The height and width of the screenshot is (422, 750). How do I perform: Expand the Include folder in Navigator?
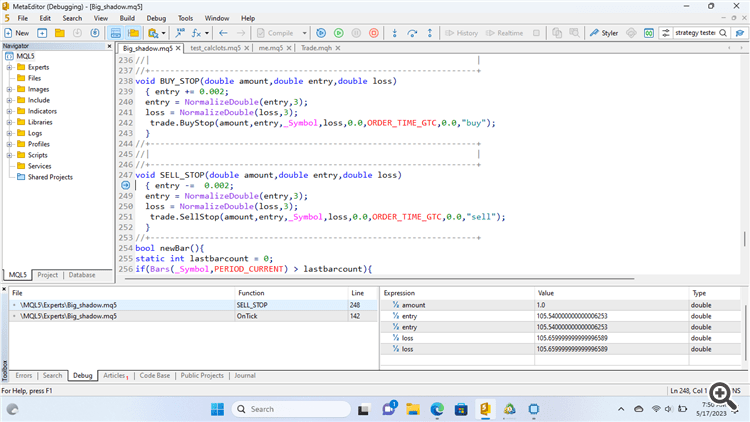[9, 100]
